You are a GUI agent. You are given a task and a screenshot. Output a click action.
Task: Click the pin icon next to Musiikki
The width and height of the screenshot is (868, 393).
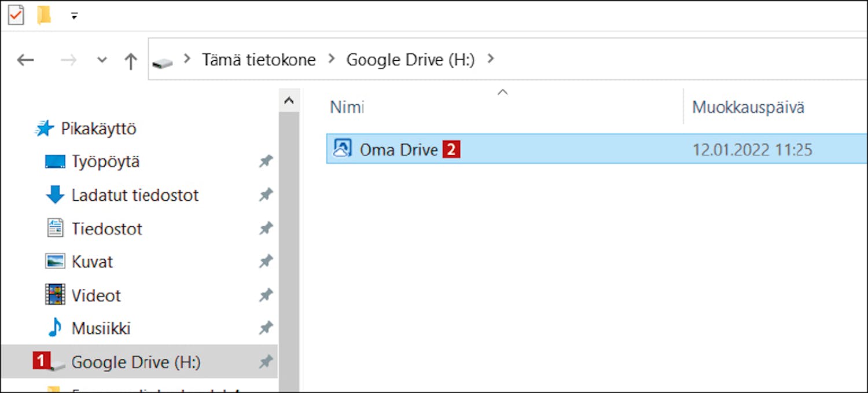266,329
